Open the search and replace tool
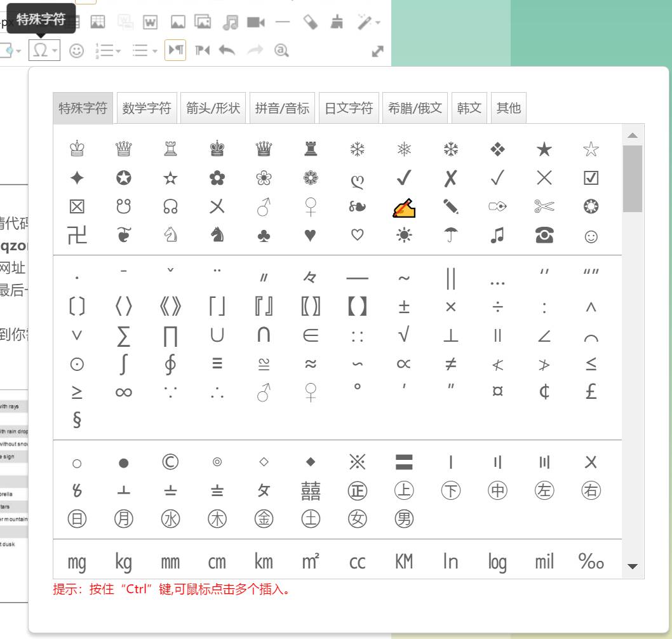Screen dimensions: 672x639 (x=281, y=50)
